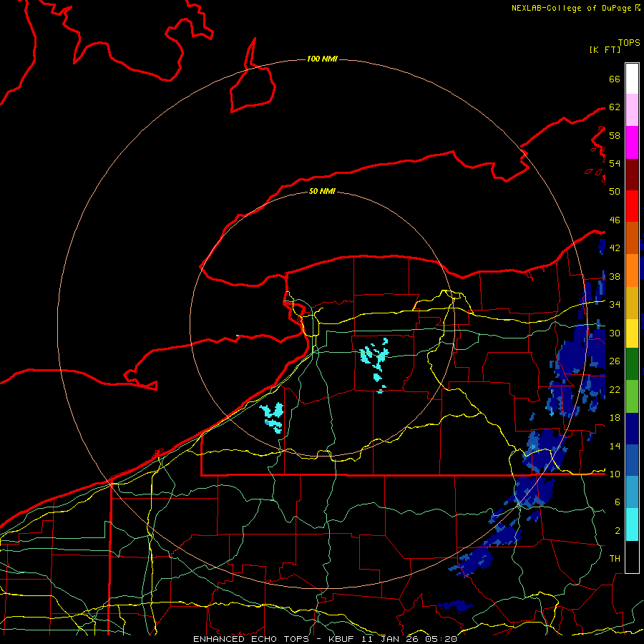Image resolution: width=644 pixels, height=644 pixels.
Task: Click the magenta legend swatch
Action: tap(632, 142)
